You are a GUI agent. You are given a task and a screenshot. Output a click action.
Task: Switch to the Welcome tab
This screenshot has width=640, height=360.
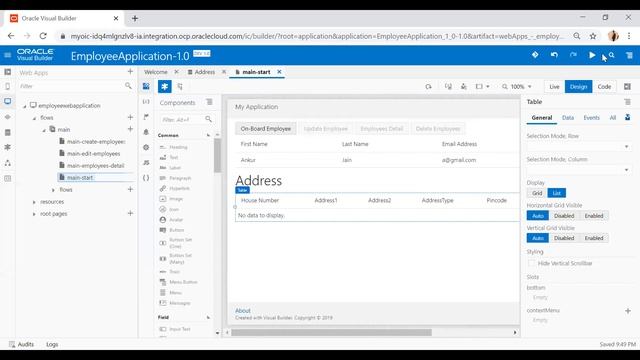click(156, 72)
